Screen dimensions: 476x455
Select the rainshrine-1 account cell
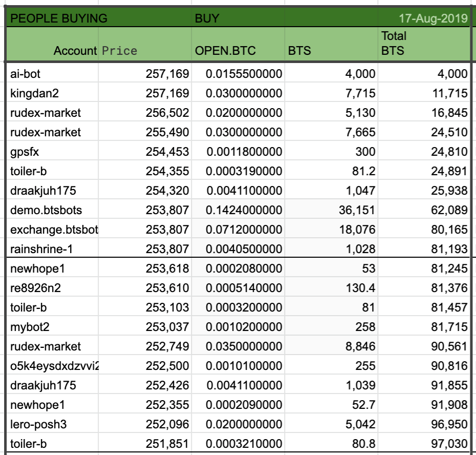53,249
